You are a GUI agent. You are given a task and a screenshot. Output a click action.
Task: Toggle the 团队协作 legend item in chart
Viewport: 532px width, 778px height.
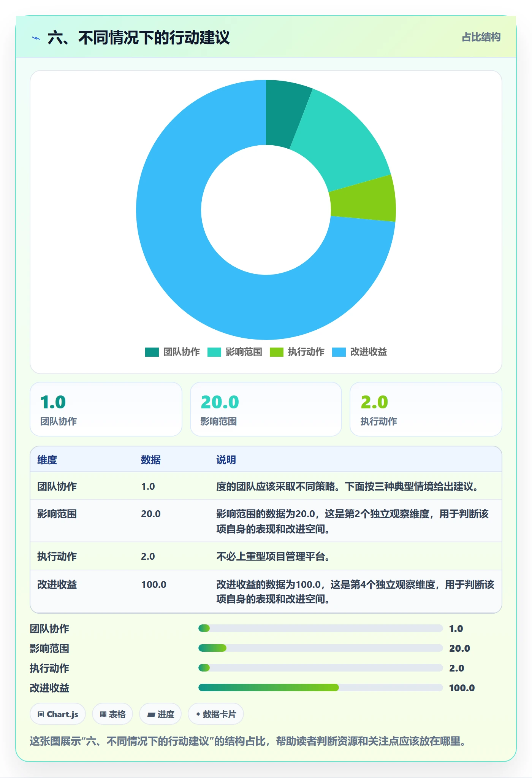click(173, 352)
